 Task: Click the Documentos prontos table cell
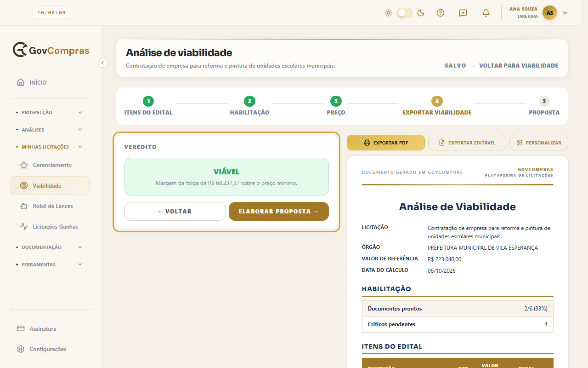click(x=414, y=309)
